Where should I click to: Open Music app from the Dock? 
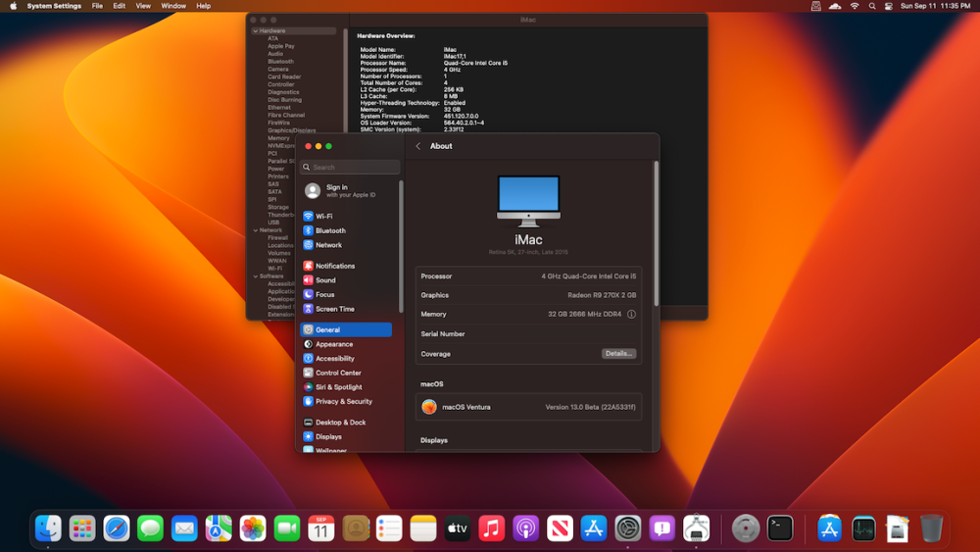click(x=491, y=528)
